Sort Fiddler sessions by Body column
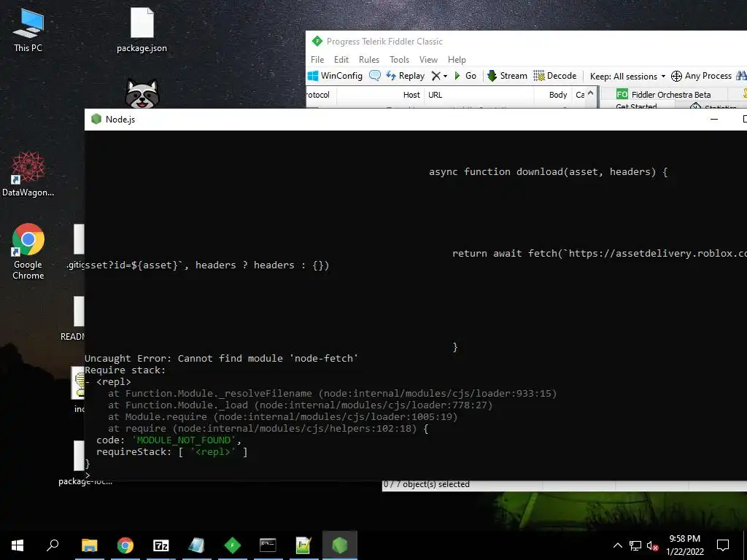 click(x=558, y=95)
